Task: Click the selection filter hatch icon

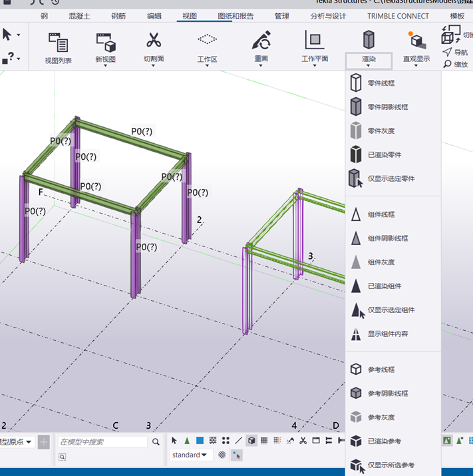Action: pos(222,455)
